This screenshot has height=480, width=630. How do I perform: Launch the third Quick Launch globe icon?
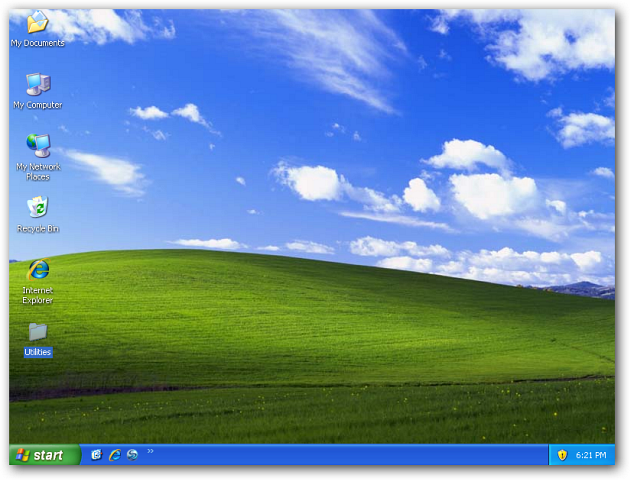coord(132,455)
